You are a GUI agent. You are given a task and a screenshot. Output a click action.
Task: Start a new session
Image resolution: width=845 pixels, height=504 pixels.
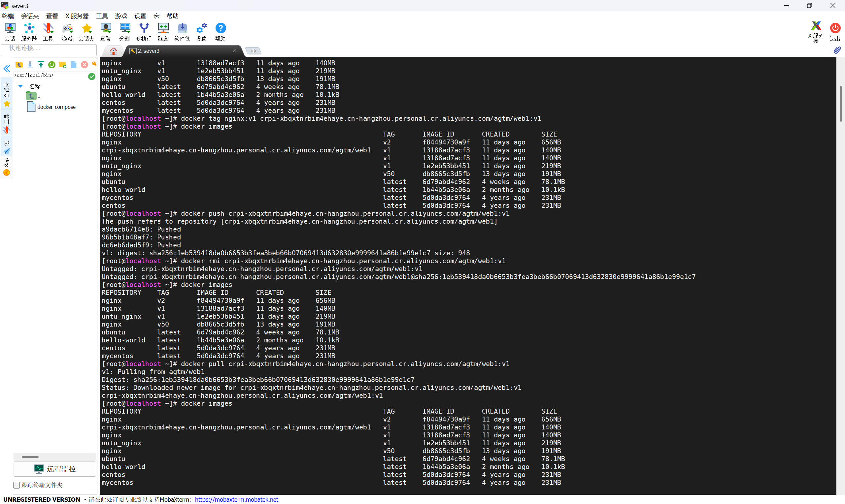click(10, 32)
